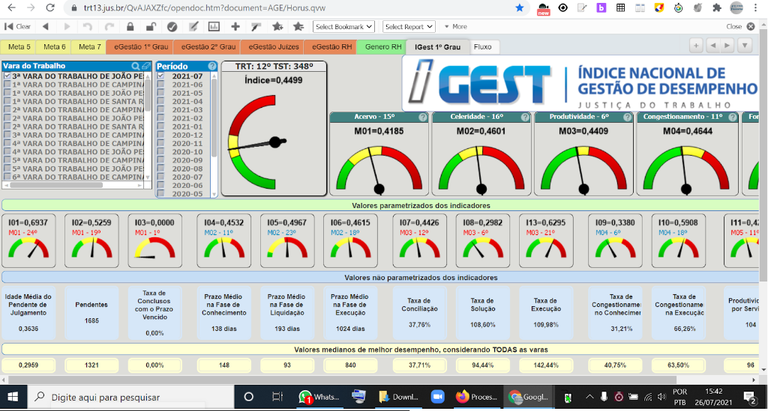The height and width of the screenshot is (411, 768).
Task: Check the 6ª VARA DO TRABALHO DE CAMPINA row
Action: [x=74, y=176]
